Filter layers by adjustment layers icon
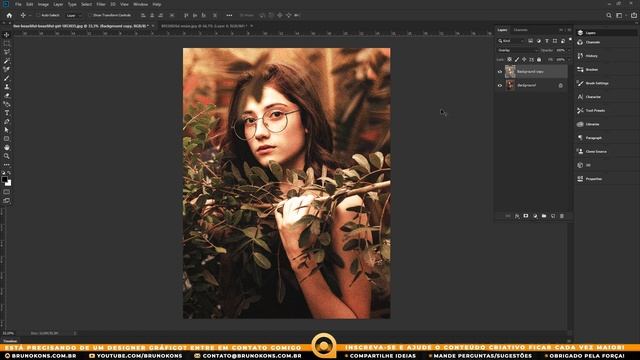 click(x=539, y=41)
